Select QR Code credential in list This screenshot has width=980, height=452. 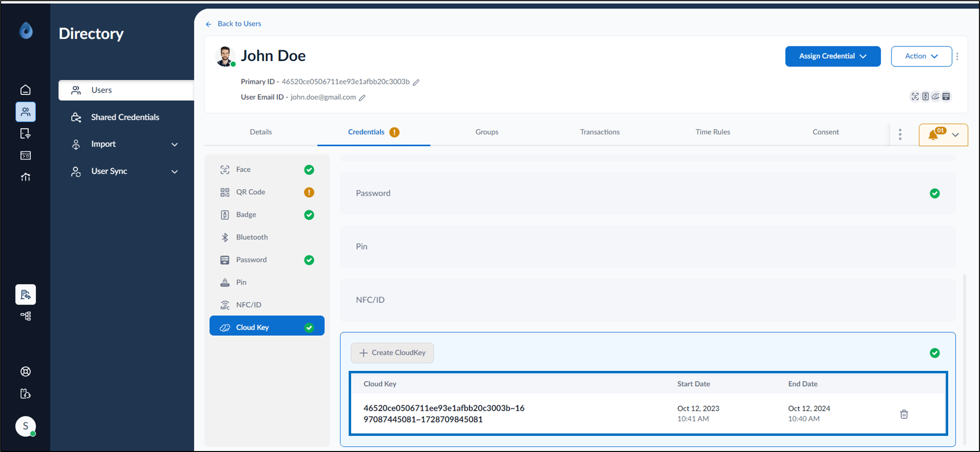[x=267, y=192]
